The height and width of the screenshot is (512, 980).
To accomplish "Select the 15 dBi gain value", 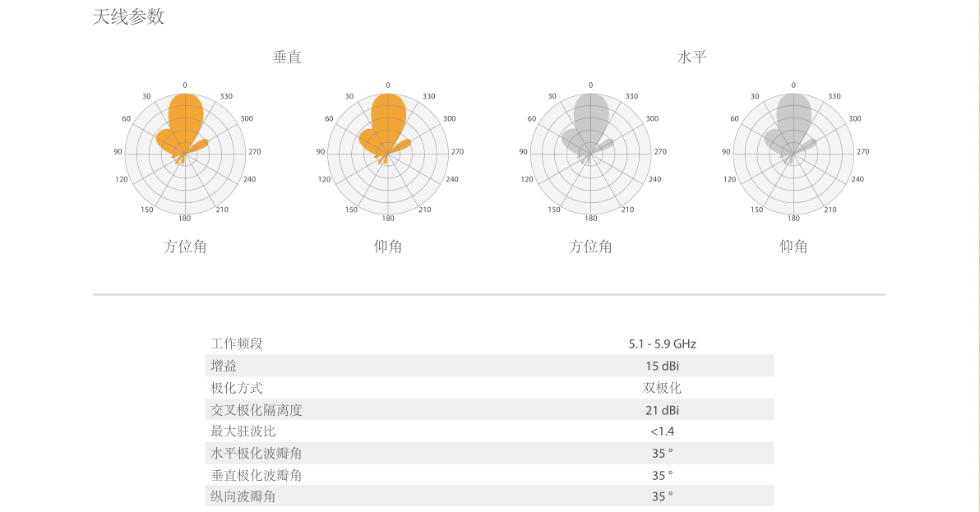I will pyautogui.click(x=662, y=366).
